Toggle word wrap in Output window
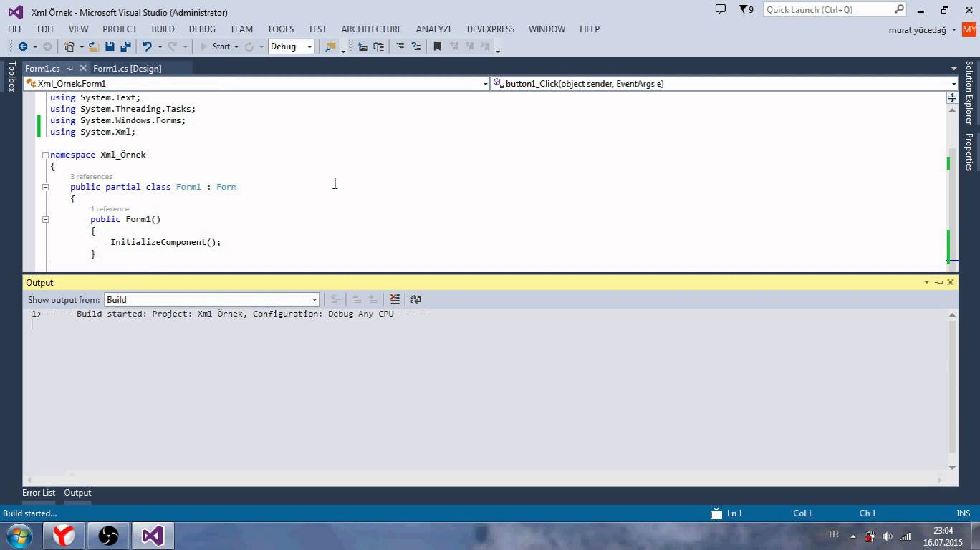980x550 pixels. [x=416, y=299]
